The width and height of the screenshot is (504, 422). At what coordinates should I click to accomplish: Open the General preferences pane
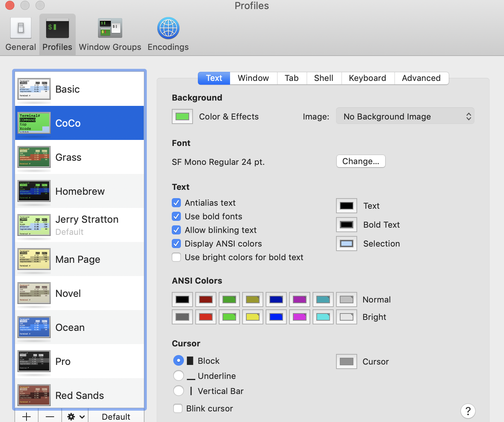[x=21, y=34]
